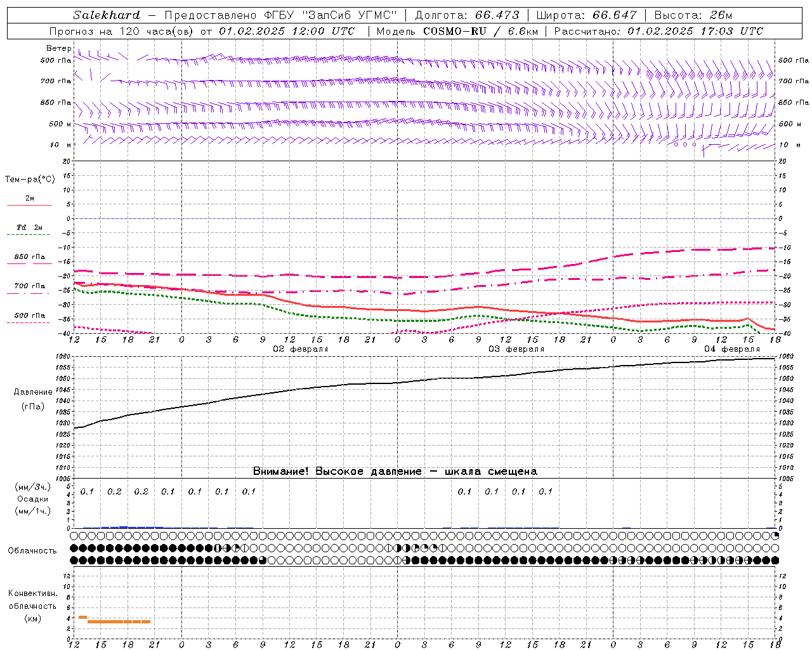812x650 pixels.
Task: Click the (км) convective cloud unit label
Action: tap(33, 619)
